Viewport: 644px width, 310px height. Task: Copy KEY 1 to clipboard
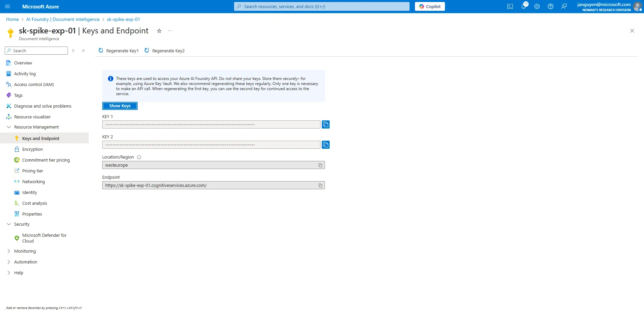[326, 124]
